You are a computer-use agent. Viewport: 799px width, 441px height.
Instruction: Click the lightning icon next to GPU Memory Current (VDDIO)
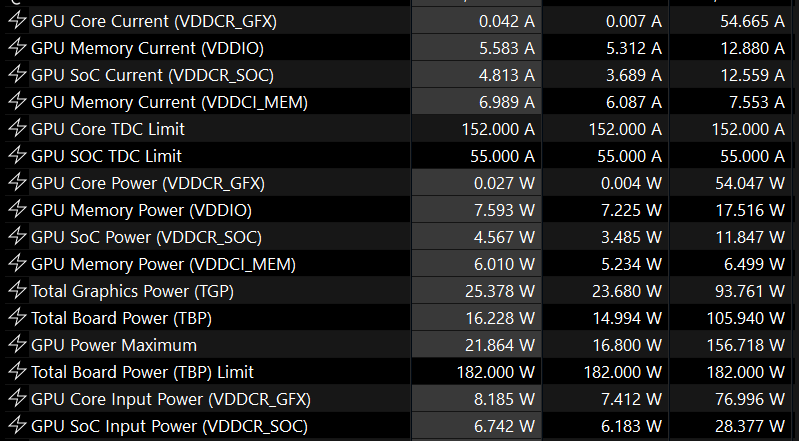click(x=16, y=48)
